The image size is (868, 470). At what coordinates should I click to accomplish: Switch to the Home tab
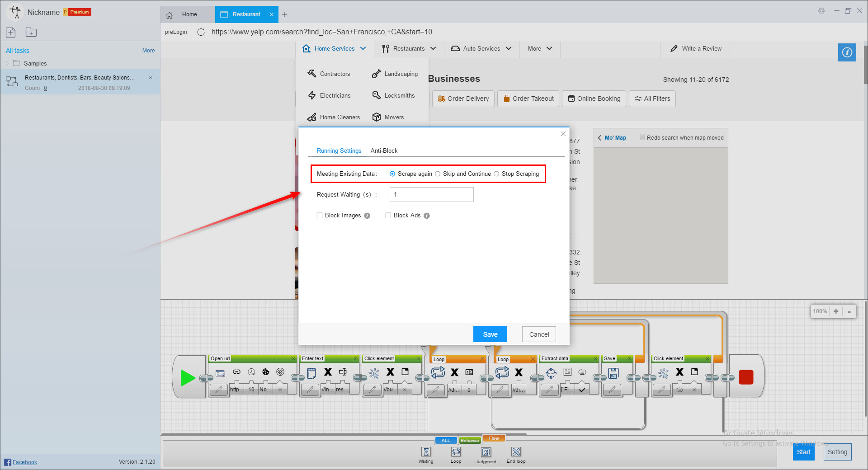click(x=189, y=14)
